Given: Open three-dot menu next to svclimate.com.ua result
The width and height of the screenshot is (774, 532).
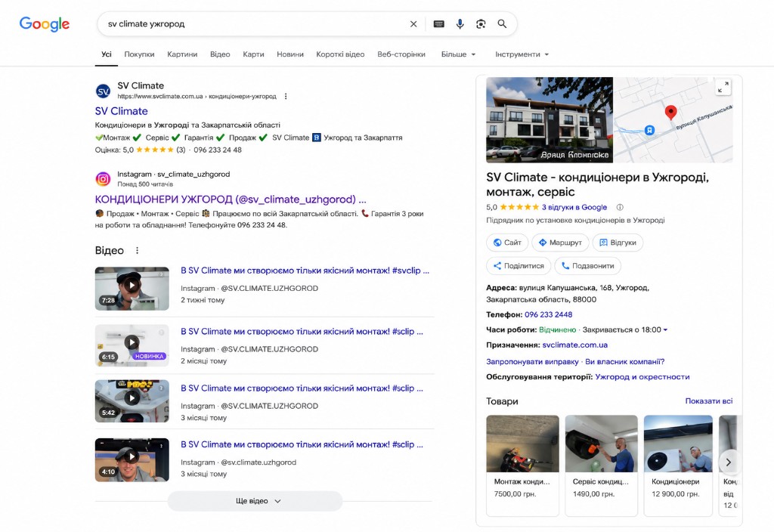Looking at the screenshot, I should pyautogui.click(x=286, y=96).
